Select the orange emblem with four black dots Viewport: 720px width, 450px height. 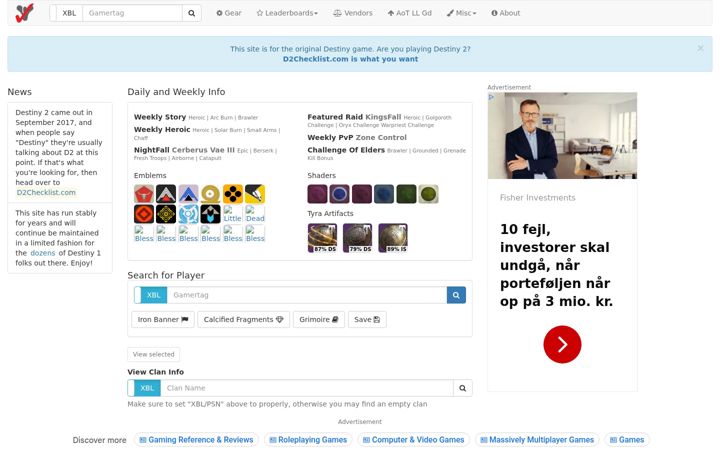233,194
